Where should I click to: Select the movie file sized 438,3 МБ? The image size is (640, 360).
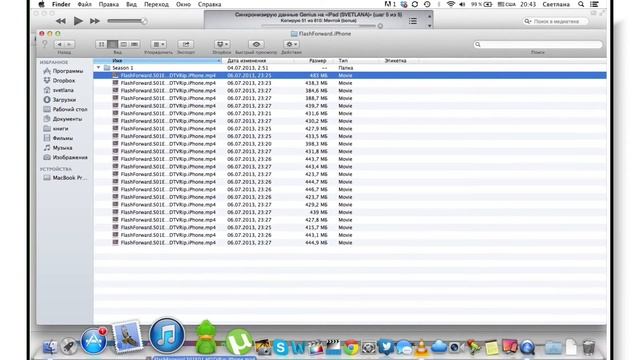[x=350, y=83]
